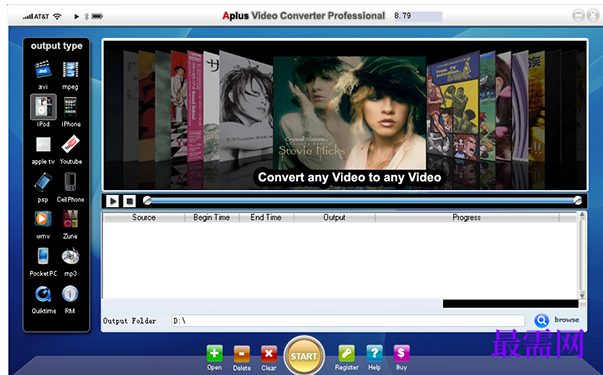Choose the iPod output format
This screenshot has height=375, width=603.
pyautogui.click(x=43, y=107)
